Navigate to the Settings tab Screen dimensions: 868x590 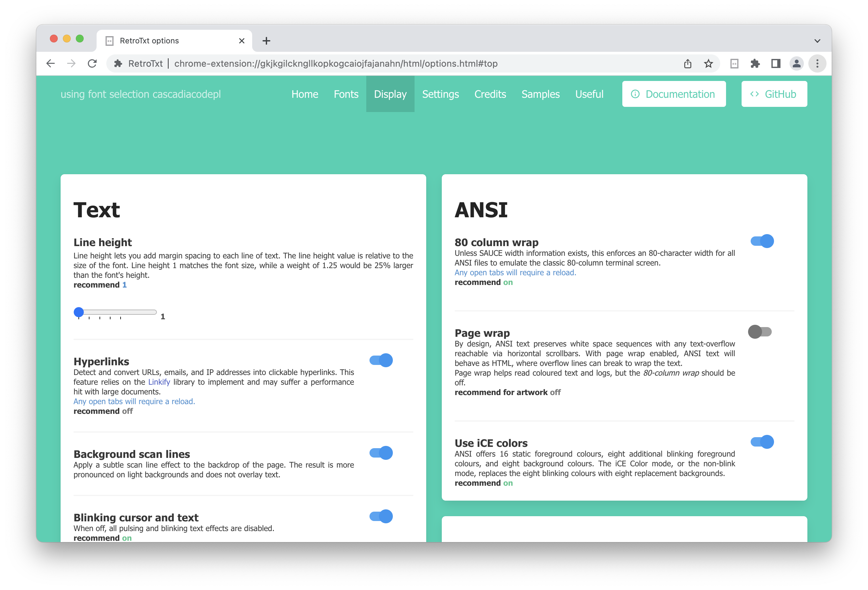(440, 94)
